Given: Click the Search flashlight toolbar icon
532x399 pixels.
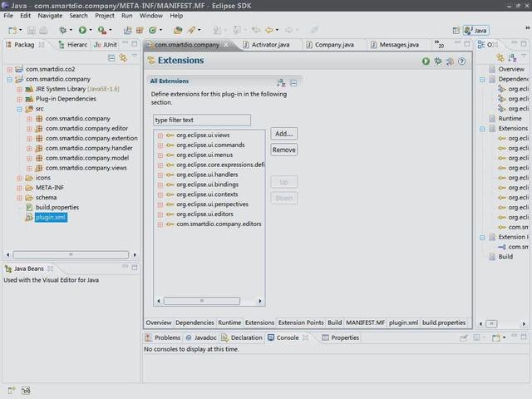Looking at the screenshot, I should (191, 30).
